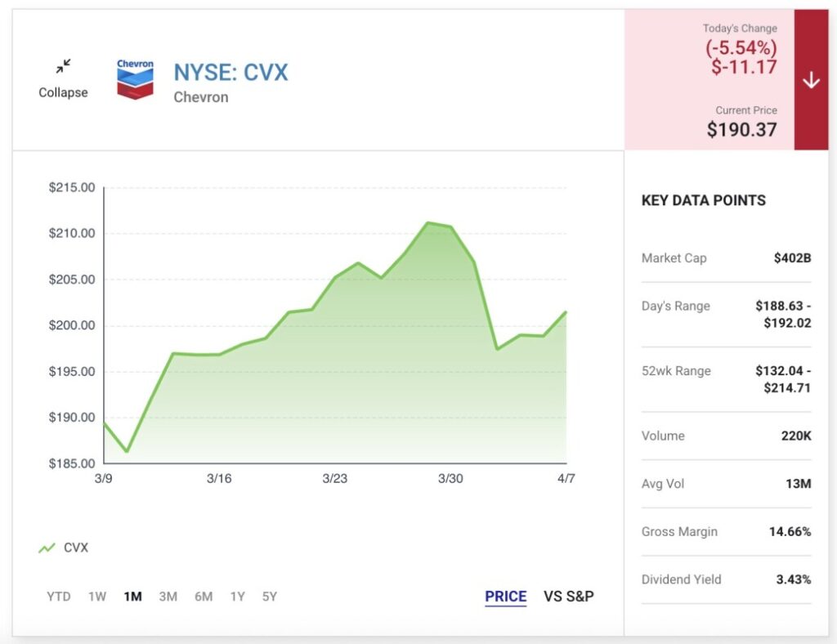Select the YTD time range

59,597
